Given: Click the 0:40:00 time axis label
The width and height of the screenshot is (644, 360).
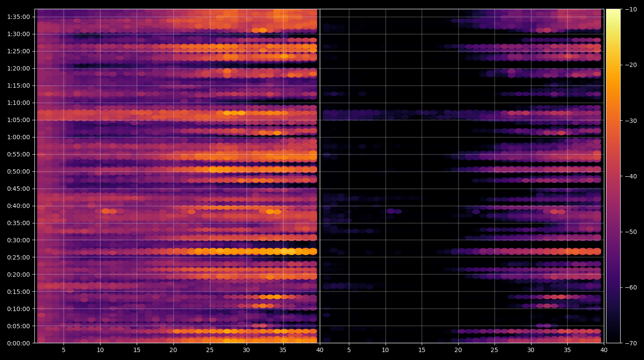Looking at the screenshot, I should pyautogui.click(x=19, y=206).
